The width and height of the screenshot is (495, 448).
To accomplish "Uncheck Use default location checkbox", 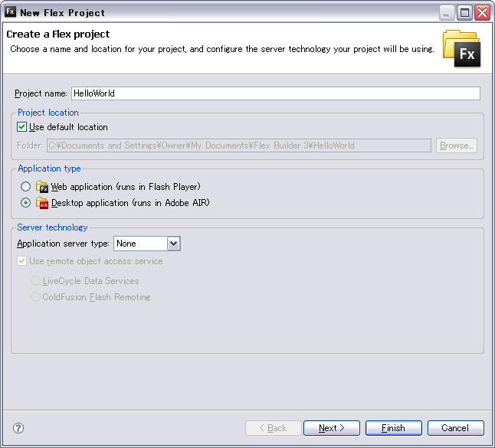I will click(21, 127).
